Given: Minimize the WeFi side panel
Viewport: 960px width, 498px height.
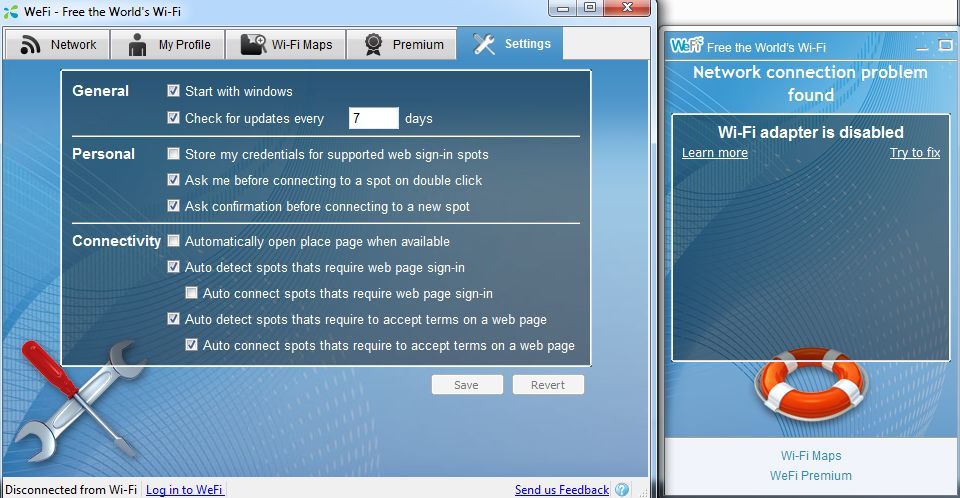Looking at the screenshot, I should [x=921, y=48].
